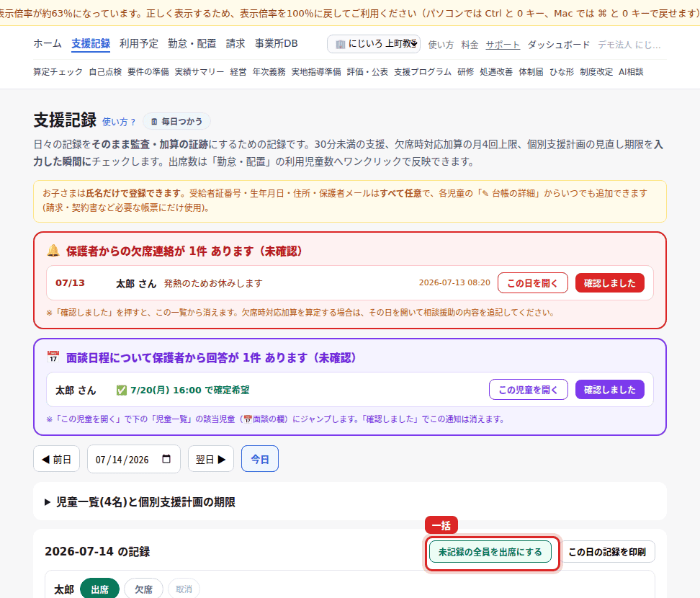Click red 確認しました for absence notice
The width and height of the screenshot is (700, 598).
610,283
